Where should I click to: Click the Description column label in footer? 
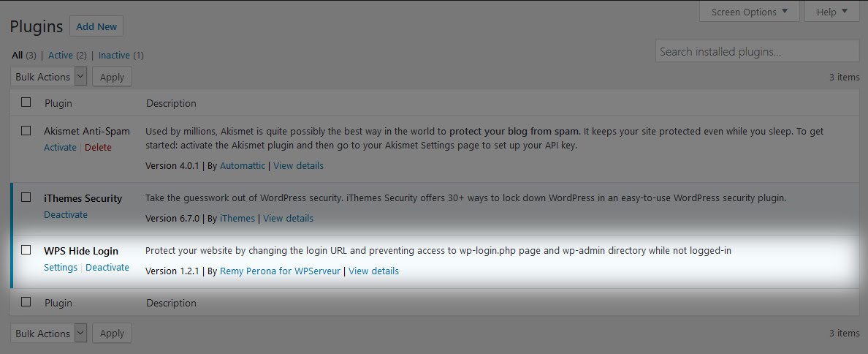(x=171, y=303)
